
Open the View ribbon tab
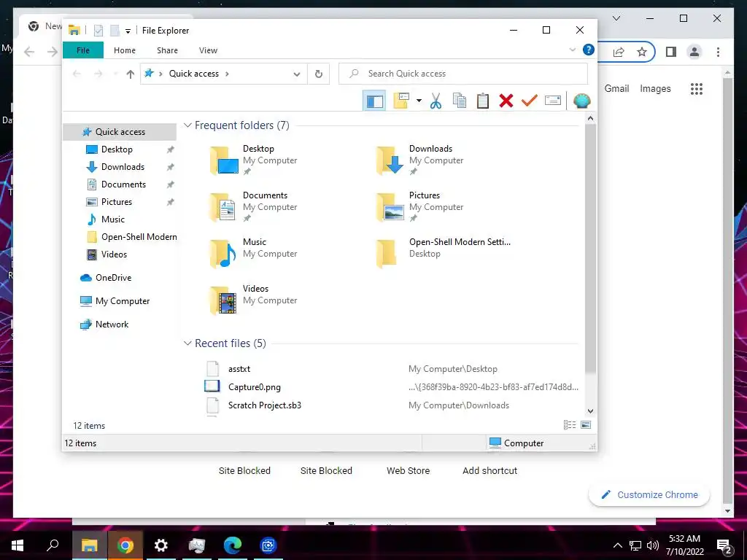pyautogui.click(x=208, y=50)
